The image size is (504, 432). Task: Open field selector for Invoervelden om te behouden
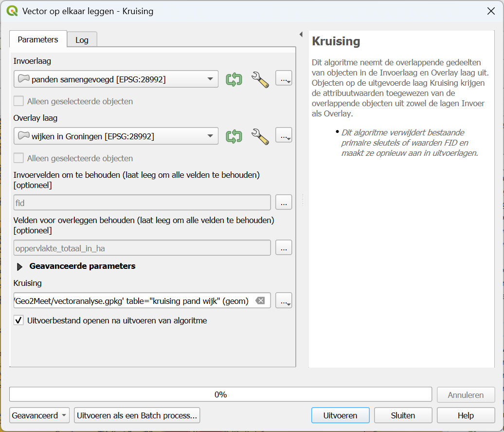(284, 202)
